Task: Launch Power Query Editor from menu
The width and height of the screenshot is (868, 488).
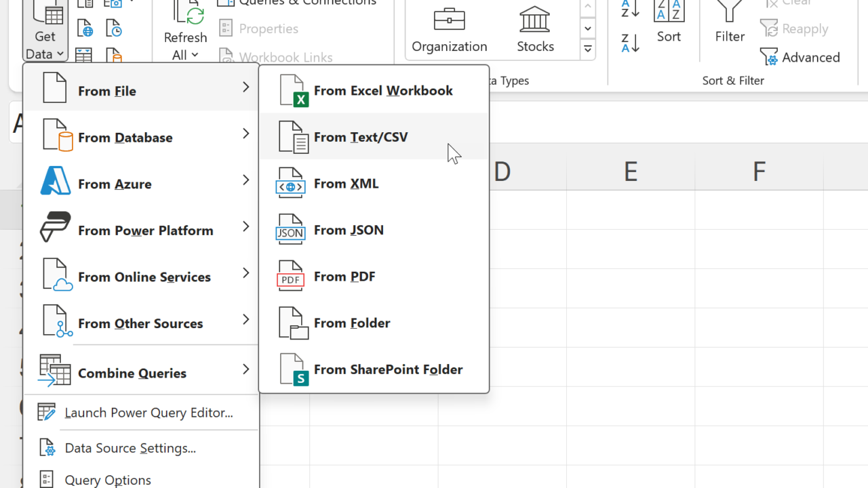Action: (149, 413)
